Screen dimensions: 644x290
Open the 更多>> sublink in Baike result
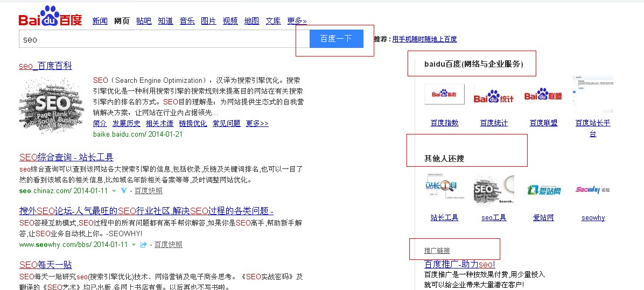point(257,123)
